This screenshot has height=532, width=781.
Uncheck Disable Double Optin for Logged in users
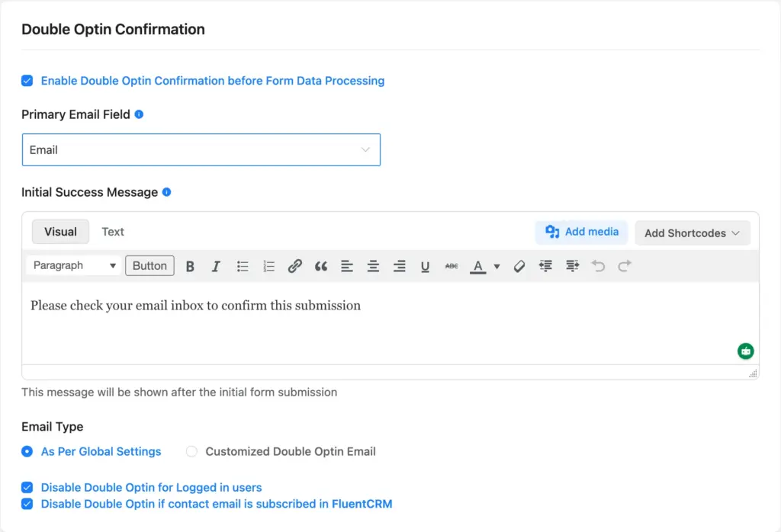(27, 487)
